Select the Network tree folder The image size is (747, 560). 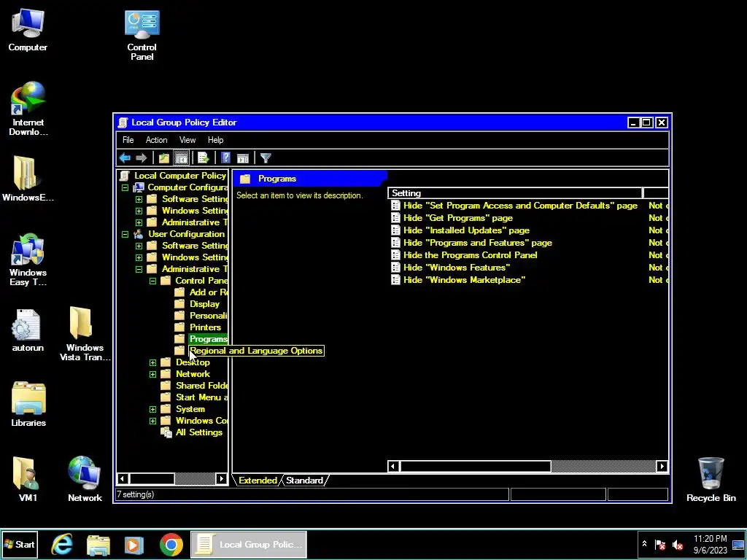pos(193,374)
